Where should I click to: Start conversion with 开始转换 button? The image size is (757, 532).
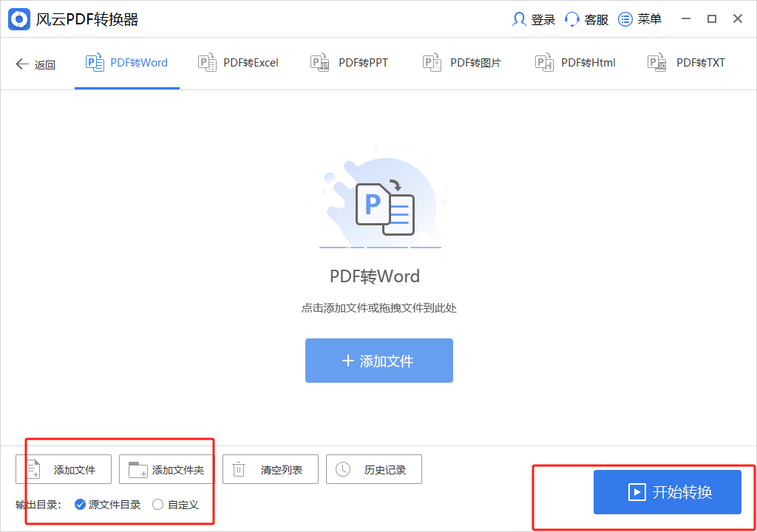(x=668, y=492)
